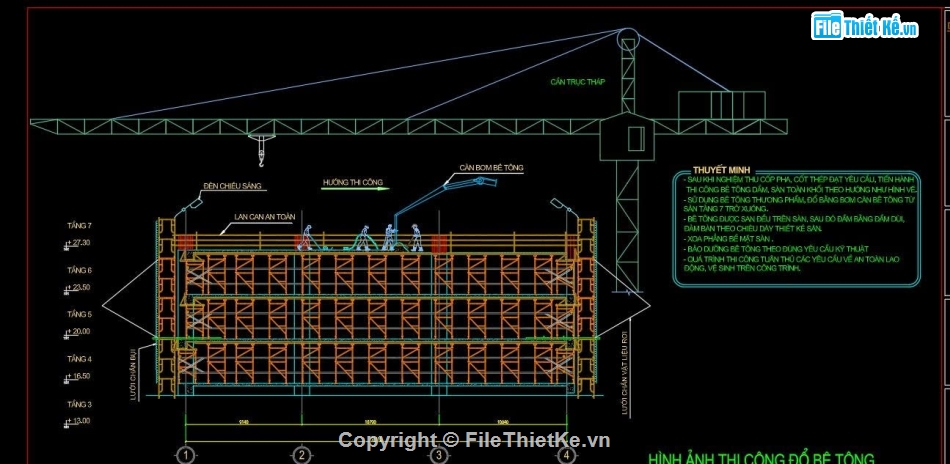Select grid axis bubble 2
The width and height of the screenshot is (950, 464).
point(302,455)
